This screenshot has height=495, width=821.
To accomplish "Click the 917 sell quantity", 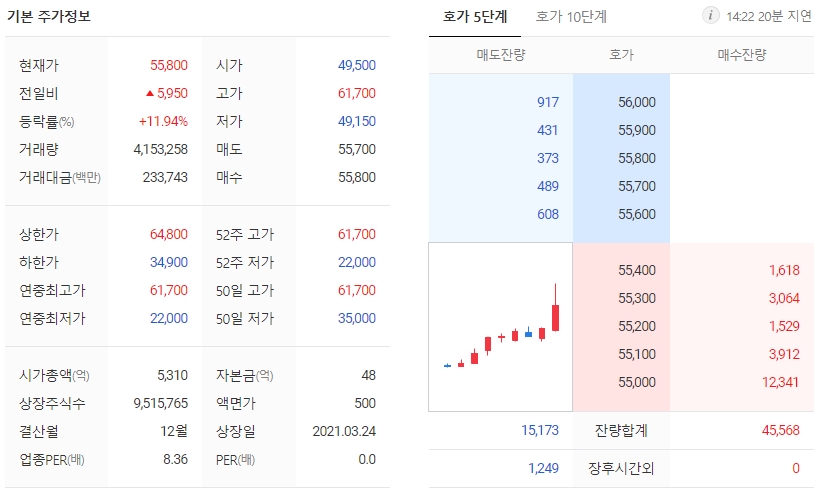I will tap(548, 102).
